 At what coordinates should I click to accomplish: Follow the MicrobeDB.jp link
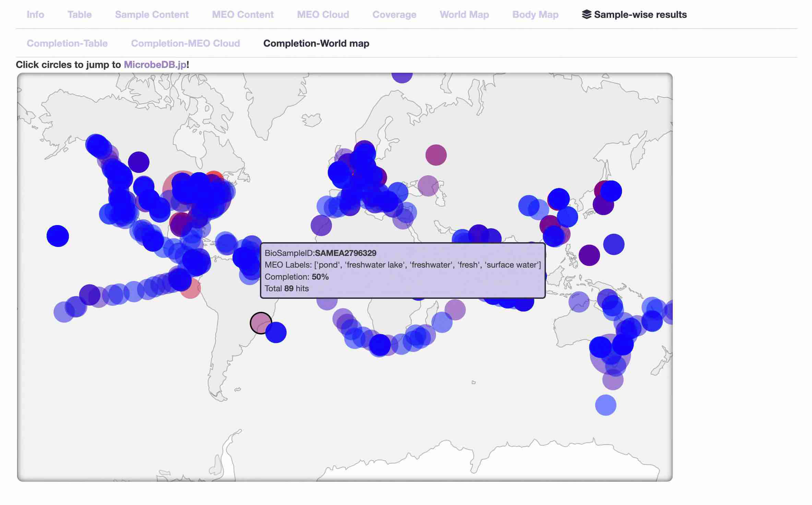(x=155, y=64)
